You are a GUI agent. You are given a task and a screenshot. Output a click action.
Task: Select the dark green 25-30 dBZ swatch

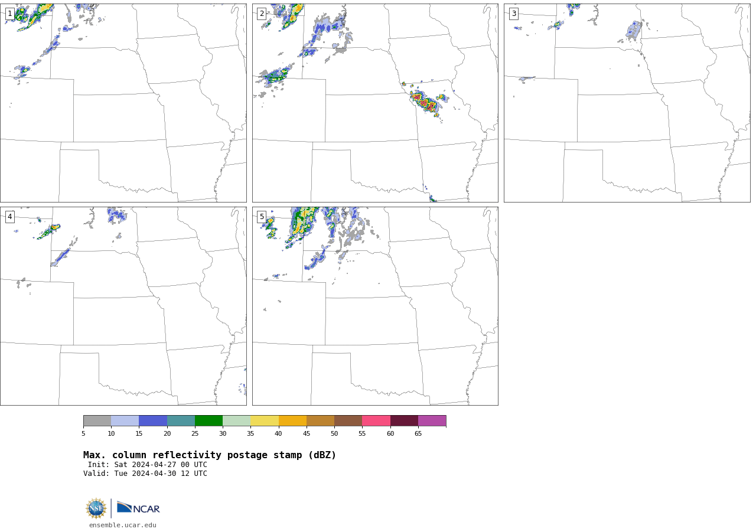(208, 421)
